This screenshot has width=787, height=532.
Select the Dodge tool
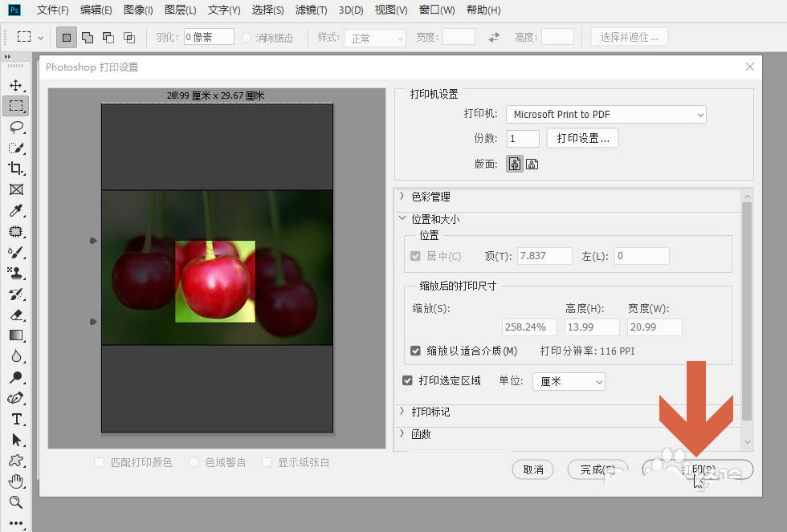16,377
